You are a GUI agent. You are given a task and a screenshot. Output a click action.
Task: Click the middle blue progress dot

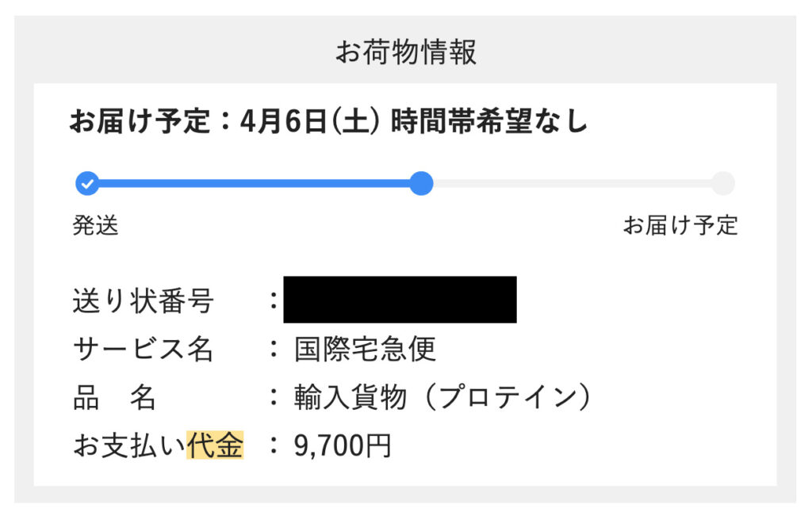pos(422,184)
